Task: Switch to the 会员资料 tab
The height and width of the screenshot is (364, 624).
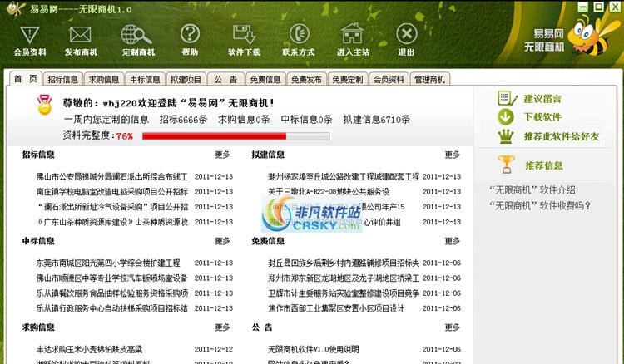Action: point(389,79)
